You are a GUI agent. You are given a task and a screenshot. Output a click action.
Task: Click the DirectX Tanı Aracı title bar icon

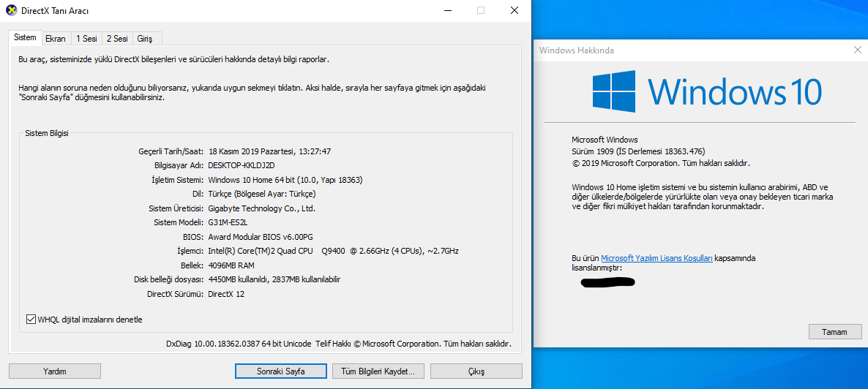[10, 10]
